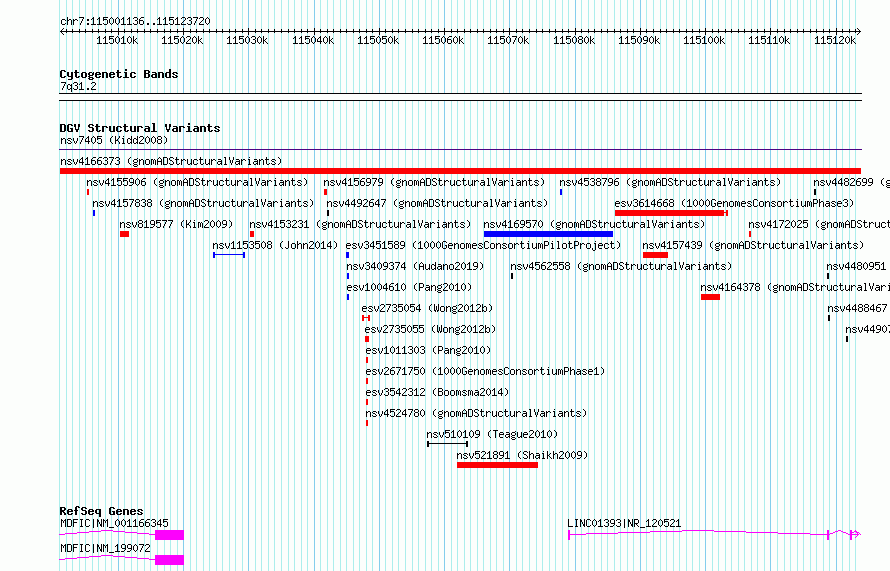Click the red bar under nsv4157439
The width and height of the screenshot is (890, 571).
[655, 255]
